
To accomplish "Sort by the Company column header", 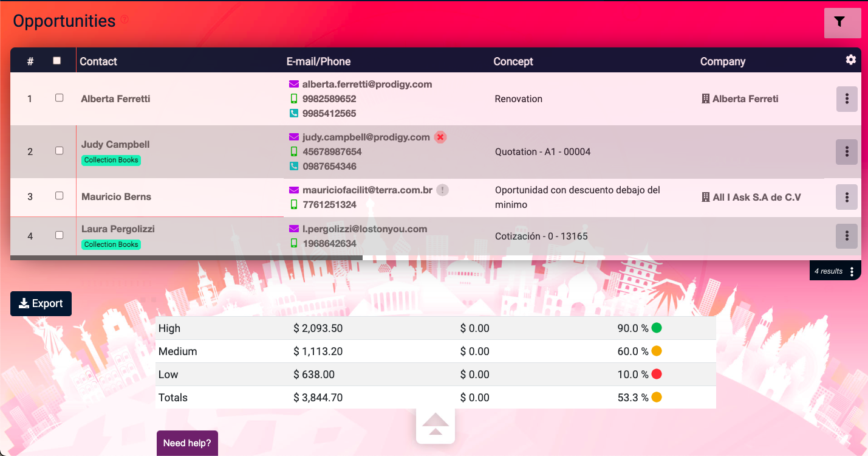I will (x=723, y=61).
